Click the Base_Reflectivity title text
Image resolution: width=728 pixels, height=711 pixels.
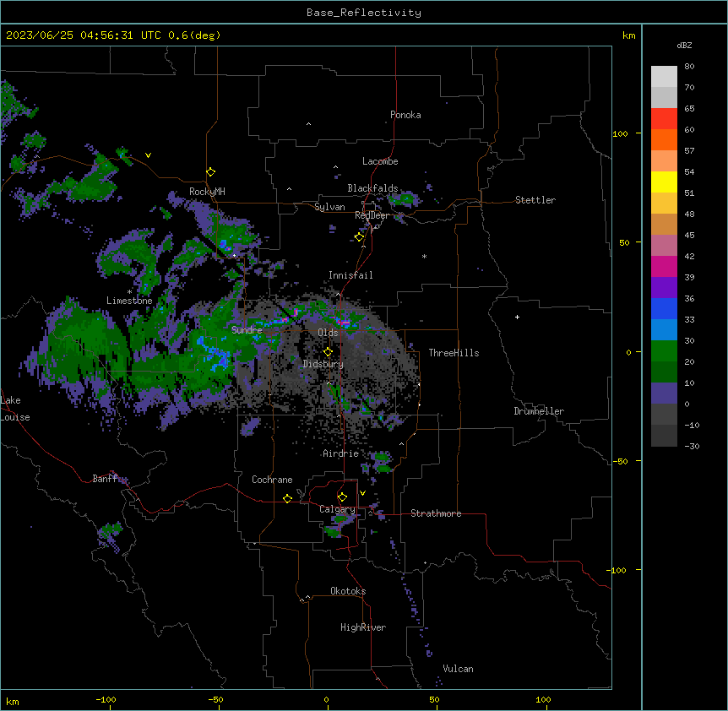[364, 13]
